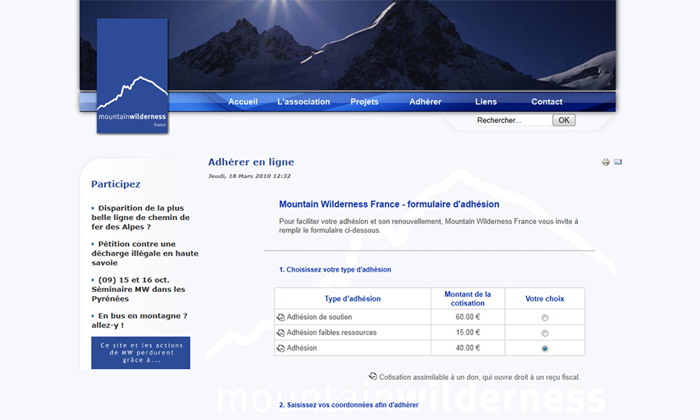Click the 60.00 € amount cell
700x420 pixels.
(467, 317)
